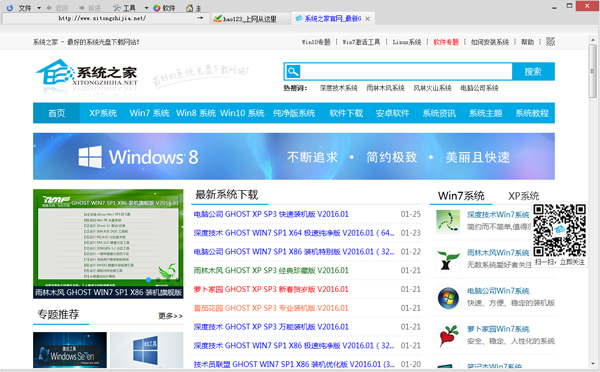The image size is (600, 372).
Task: Select Win8 系统 in the navigation bar
Action: 196,113
